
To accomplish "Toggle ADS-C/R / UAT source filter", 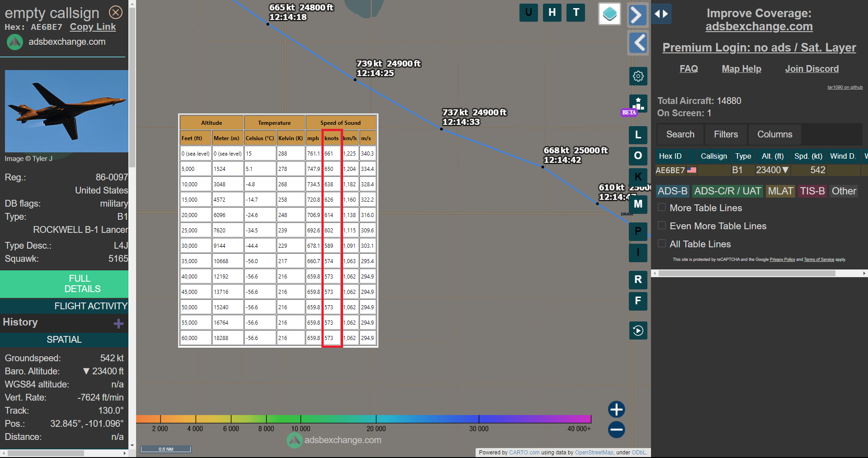I will click(x=727, y=191).
